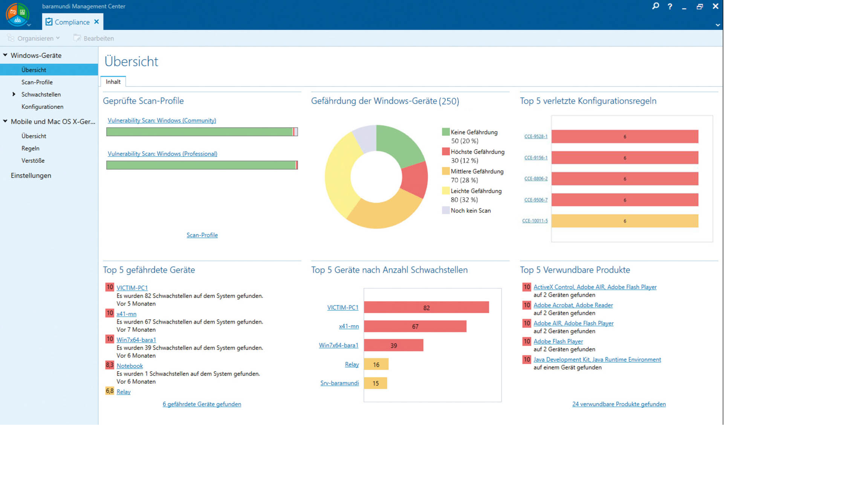The image size is (868, 488).
Task: Click the search magnifier icon in title bar
Action: [x=656, y=6]
